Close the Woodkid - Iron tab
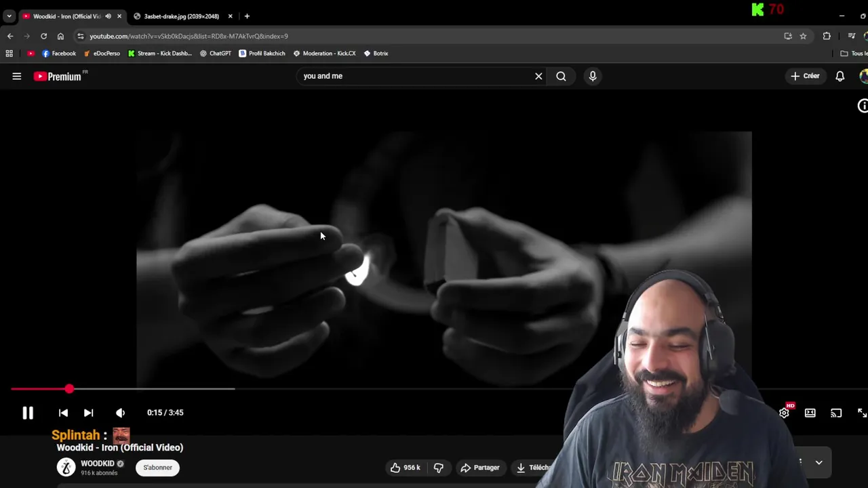The height and width of the screenshot is (488, 868). point(119,16)
